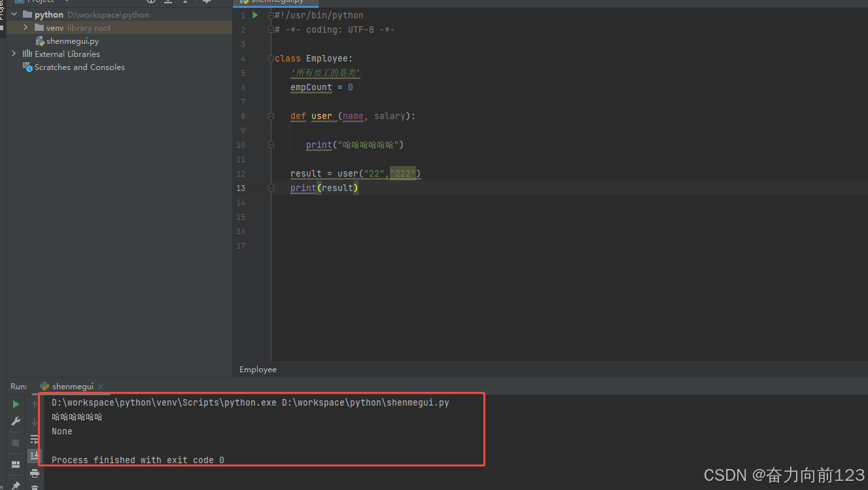
Task: Click fold marker on the coding UTF-8 line
Action: (271, 30)
